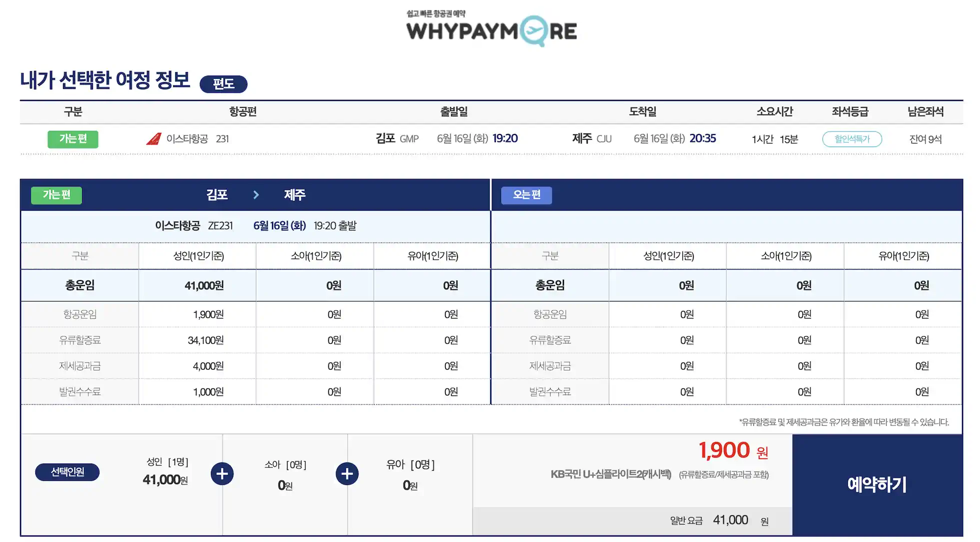Click the 총운임 row label in return table
This screenshot has width=980, height=542.
tap(550, 285)
